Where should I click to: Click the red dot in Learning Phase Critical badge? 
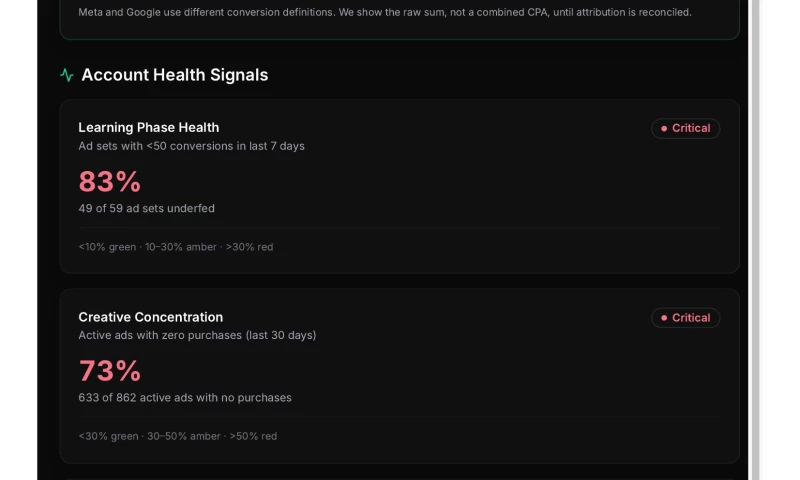664,129
